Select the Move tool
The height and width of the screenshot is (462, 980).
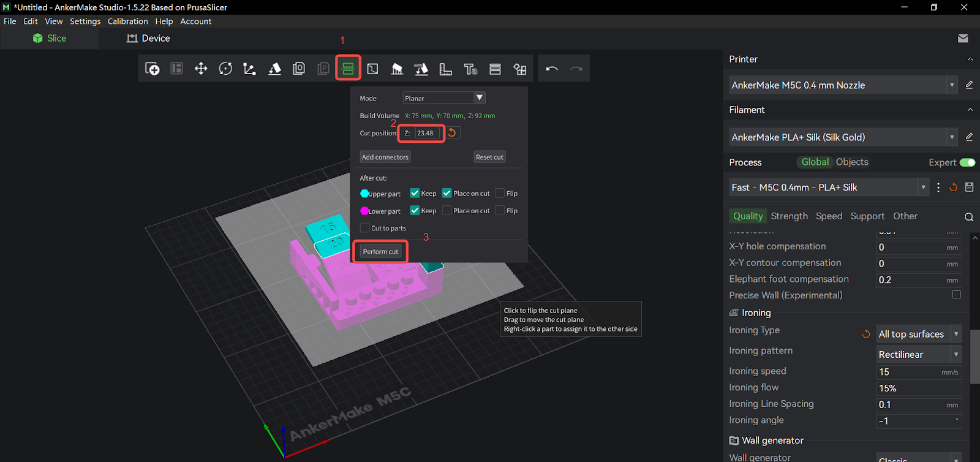(x=201, y=69)
